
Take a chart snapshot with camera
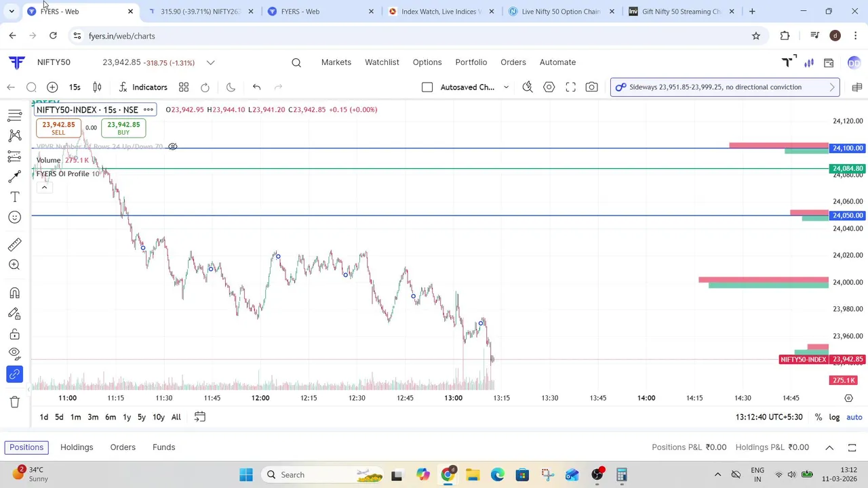[x=592, y=87]
